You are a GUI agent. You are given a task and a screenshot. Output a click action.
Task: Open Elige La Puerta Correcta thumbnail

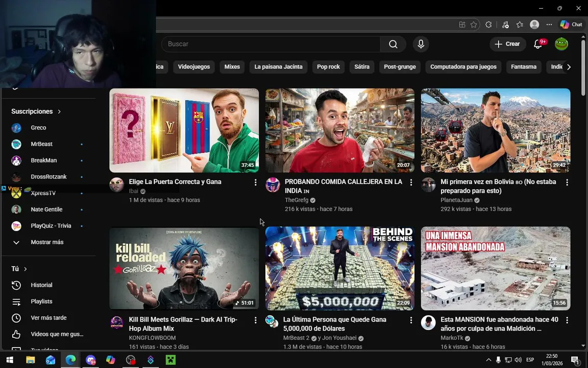[184, 130]
